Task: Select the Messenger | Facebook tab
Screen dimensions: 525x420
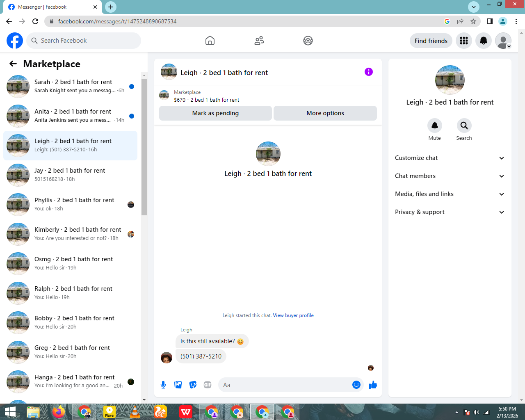Action: tap(53, 7)
